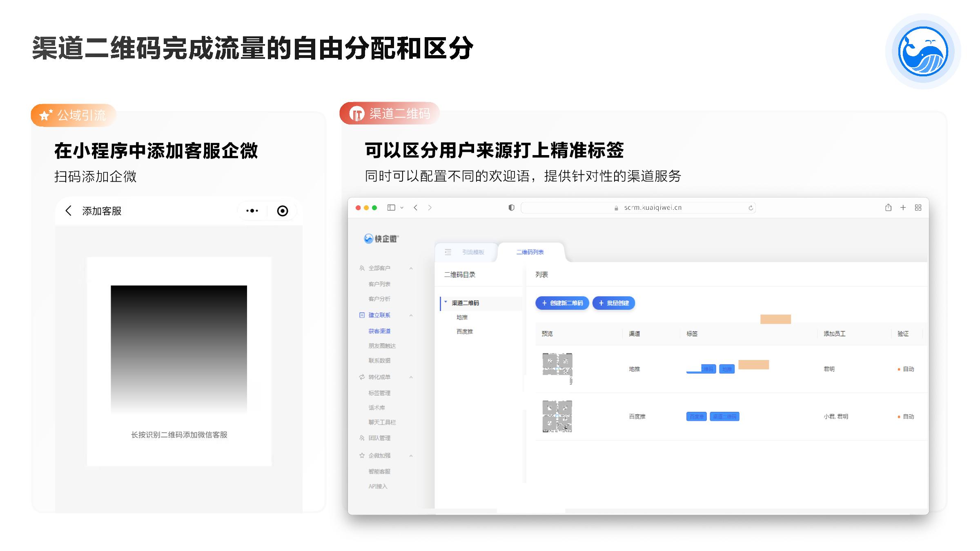Navigate forward in Safari browser
980x551 pixels.
click(x=430, y=207)
